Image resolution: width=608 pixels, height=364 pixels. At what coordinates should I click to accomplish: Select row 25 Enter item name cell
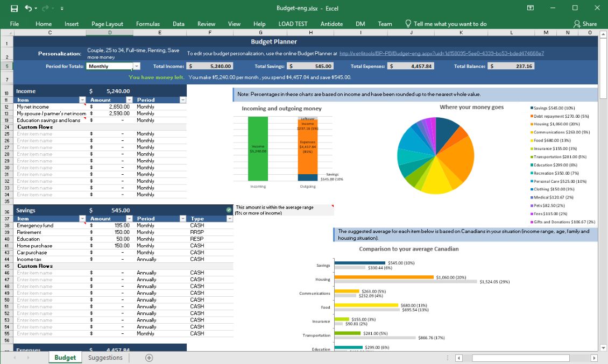point(50,134)
